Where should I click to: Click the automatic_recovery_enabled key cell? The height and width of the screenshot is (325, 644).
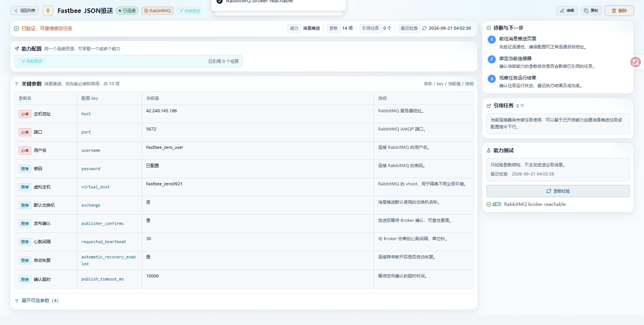pyautogui.click(x=110, y=261)
